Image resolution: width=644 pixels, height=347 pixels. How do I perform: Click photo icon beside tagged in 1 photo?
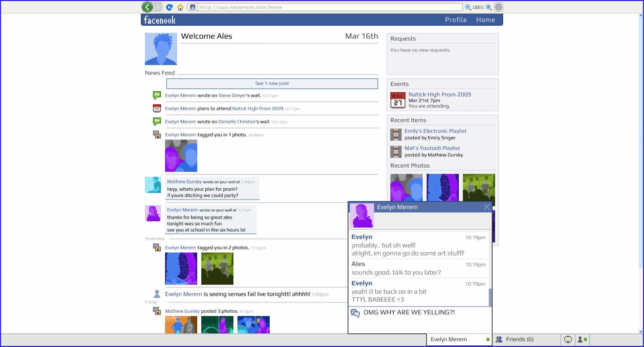pyautogui.click(x=157, y=135)
